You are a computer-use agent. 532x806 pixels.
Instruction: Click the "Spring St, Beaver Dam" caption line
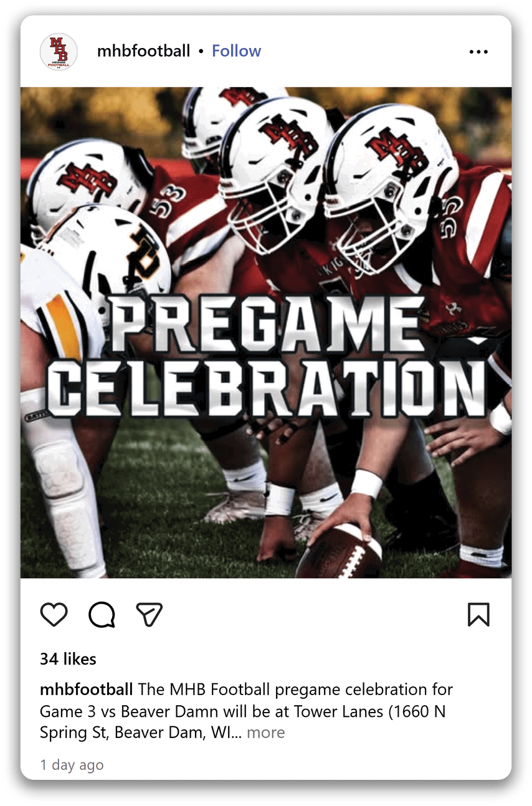[x=122, y=733]
